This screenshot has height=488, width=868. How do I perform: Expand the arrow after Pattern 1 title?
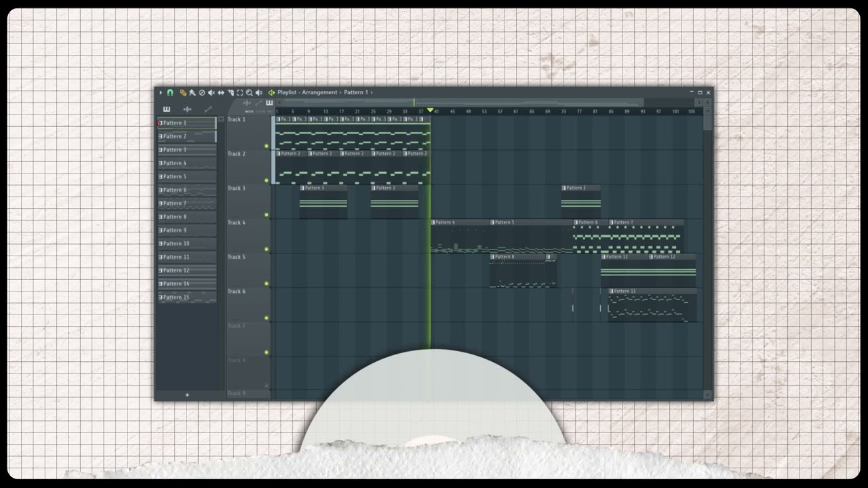[372, 92]
